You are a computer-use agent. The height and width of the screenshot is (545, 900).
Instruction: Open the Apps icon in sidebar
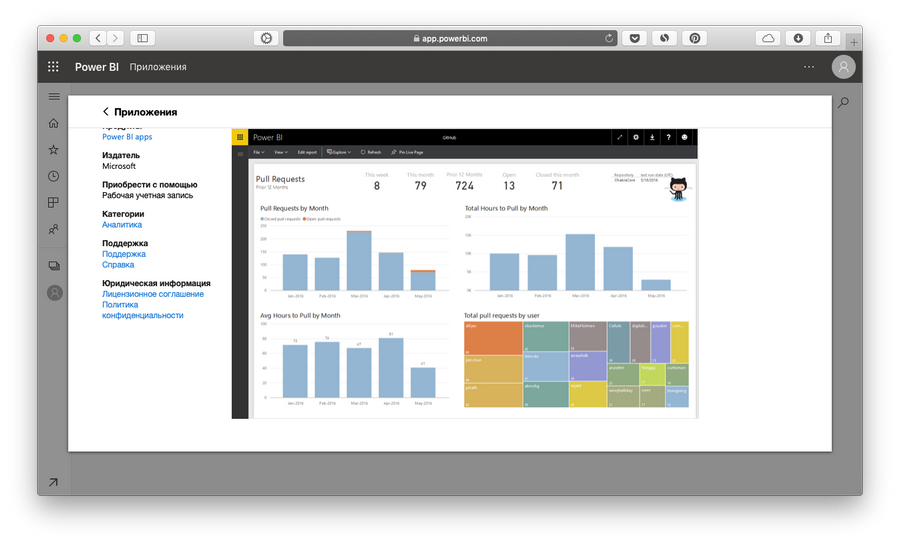click(54, 203)
